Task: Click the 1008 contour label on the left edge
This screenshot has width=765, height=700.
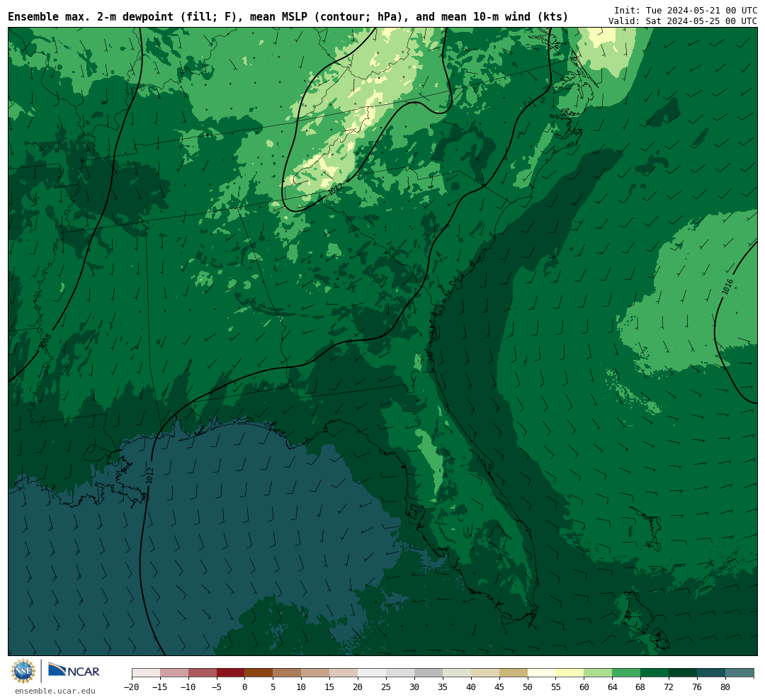Action: pos(45,341)
